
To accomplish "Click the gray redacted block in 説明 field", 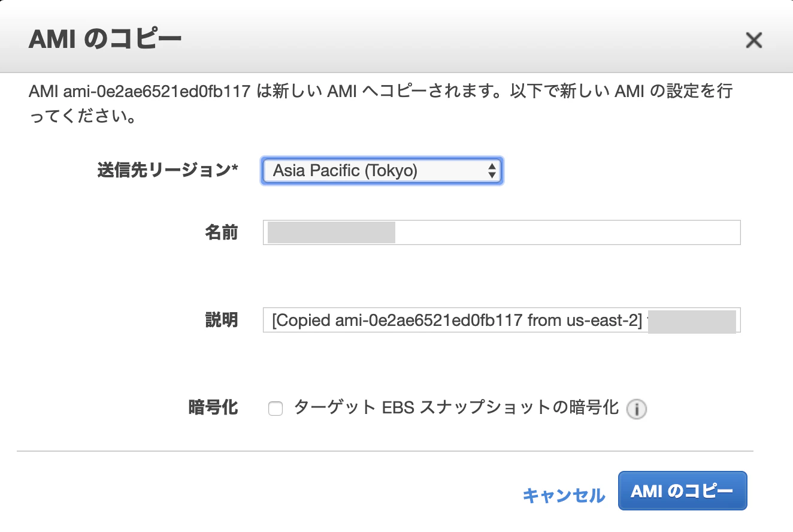I will pos(692,321).
